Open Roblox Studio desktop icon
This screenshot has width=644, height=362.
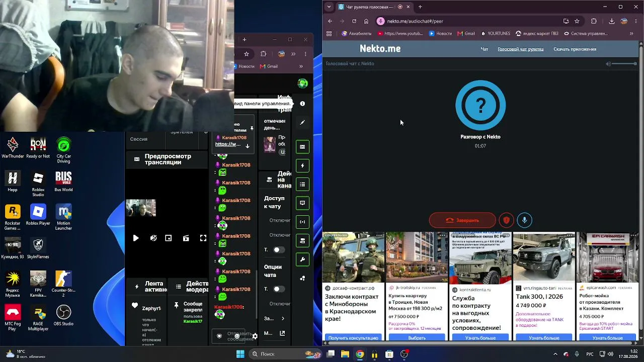(38, 184)
